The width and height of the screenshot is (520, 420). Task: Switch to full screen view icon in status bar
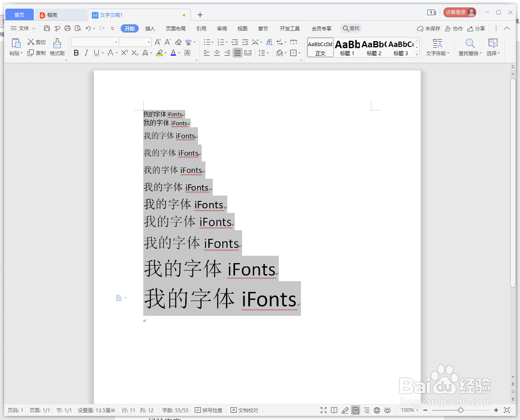[x=324, y=410]
